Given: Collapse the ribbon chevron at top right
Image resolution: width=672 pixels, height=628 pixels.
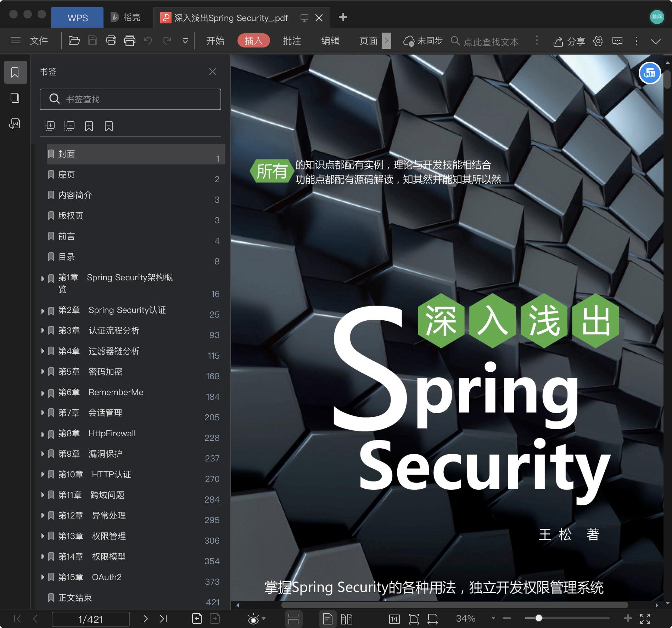Looking at the screenshot, I should (x=656, y=41).
